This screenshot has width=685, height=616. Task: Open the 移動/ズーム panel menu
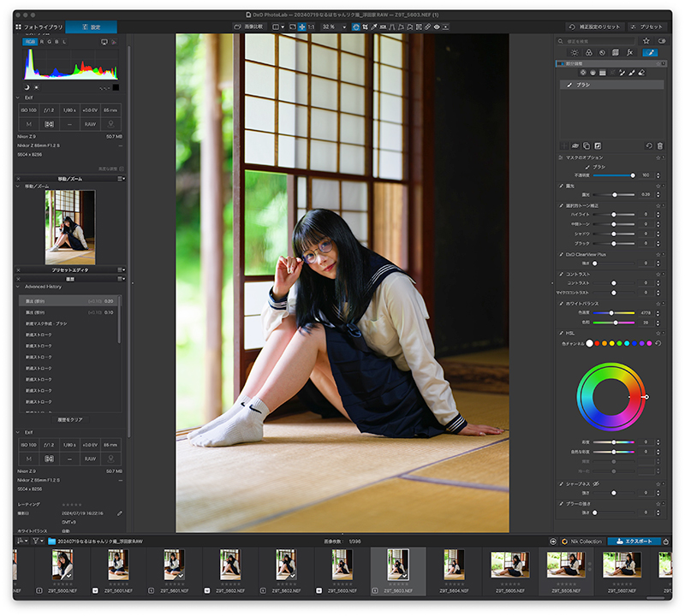pos(122,179)
